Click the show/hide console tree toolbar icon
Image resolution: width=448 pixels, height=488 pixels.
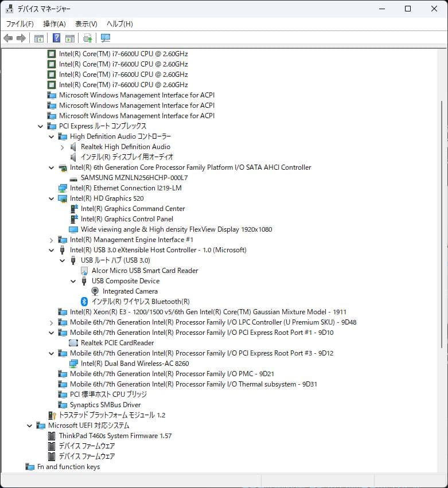38,38
